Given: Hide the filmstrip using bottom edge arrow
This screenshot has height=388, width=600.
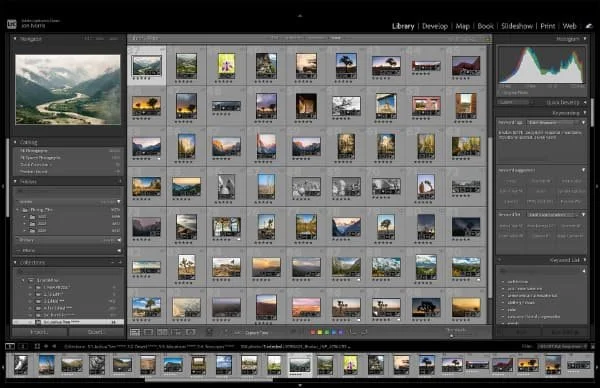Looking at the screenshot, I should click(300, 385).
